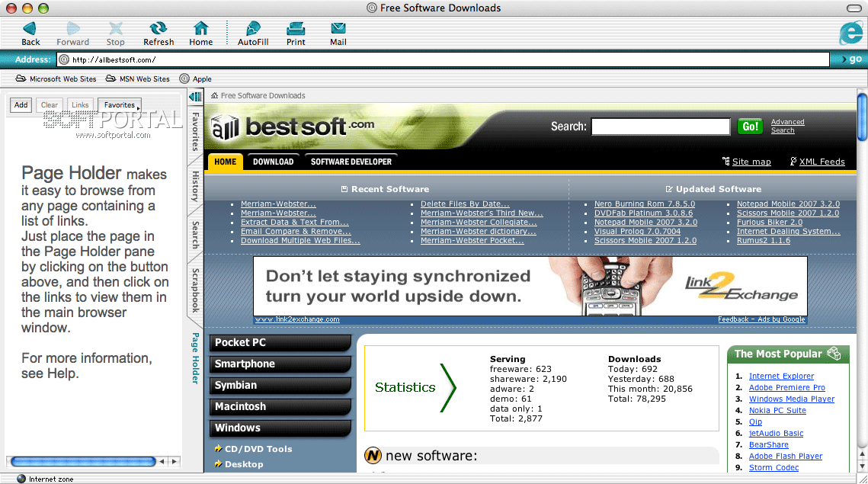Select the HOME site tab
Image resolution: width=868 pixels, height=484 pixels.
(x=226, y=162)
